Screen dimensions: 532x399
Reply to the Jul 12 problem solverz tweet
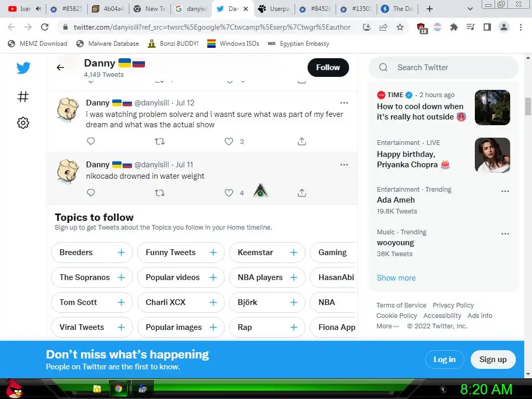coord(90,141)
